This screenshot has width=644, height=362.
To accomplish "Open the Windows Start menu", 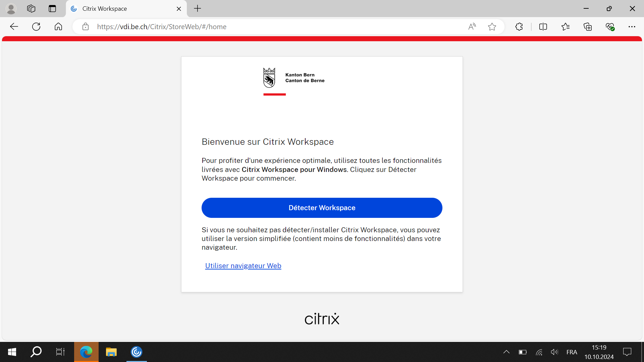I will 12,352.
